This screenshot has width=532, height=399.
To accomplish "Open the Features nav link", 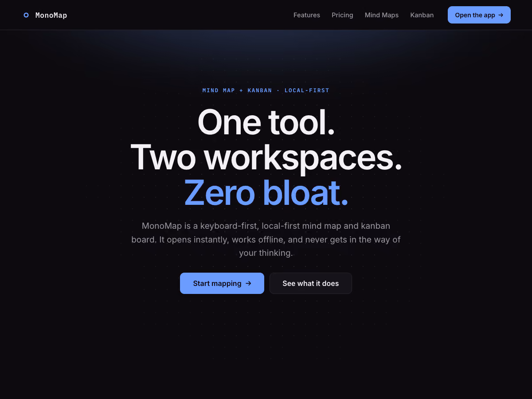I will tap(307, 15).
